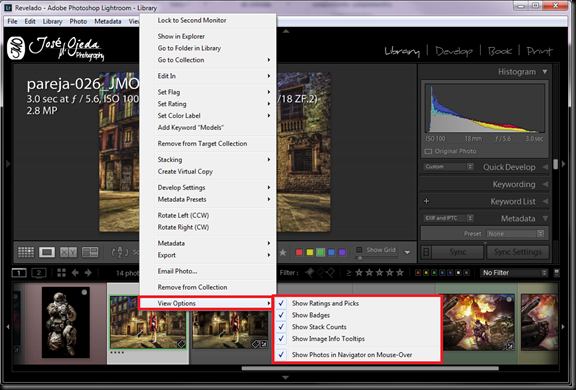Apply purple color label in toolbar
Screen dimensions: 576x390
click(342, 252)
